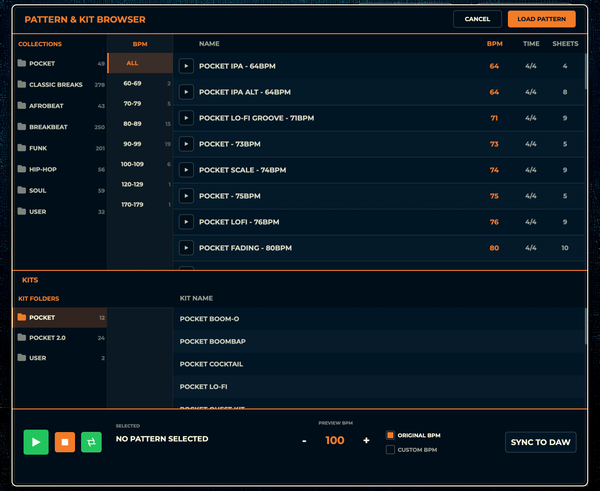Toggle loop playback button

click(x=91, y=442)
